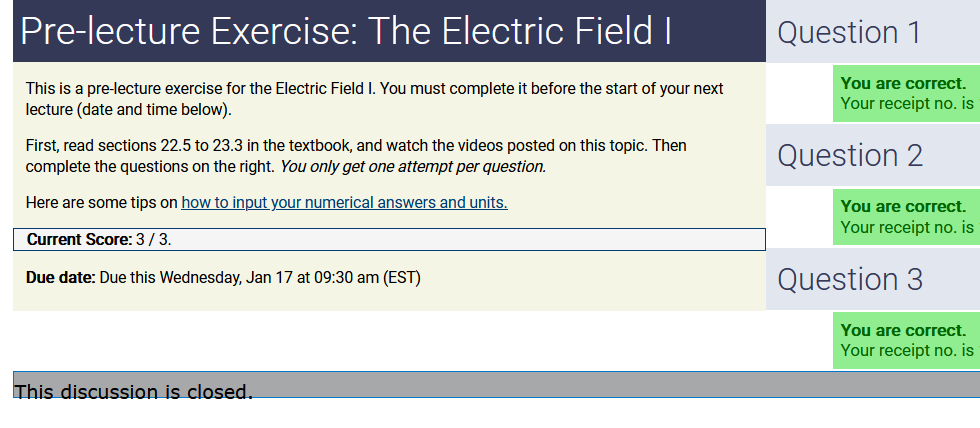Screen dimensions: 980x428
Task: Expand the Question 2 header
Action: click(849, 155)
